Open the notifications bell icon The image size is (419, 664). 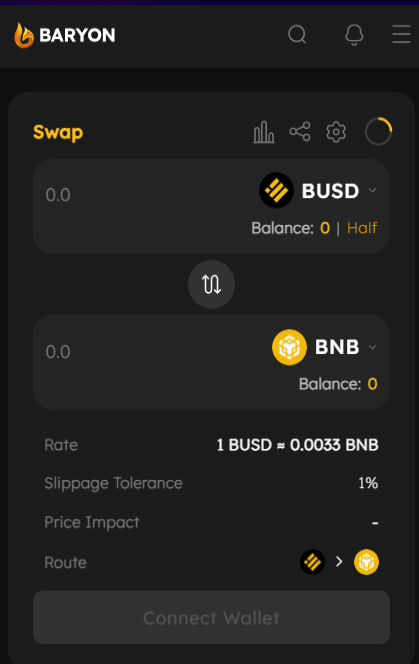tap(354, 34)
